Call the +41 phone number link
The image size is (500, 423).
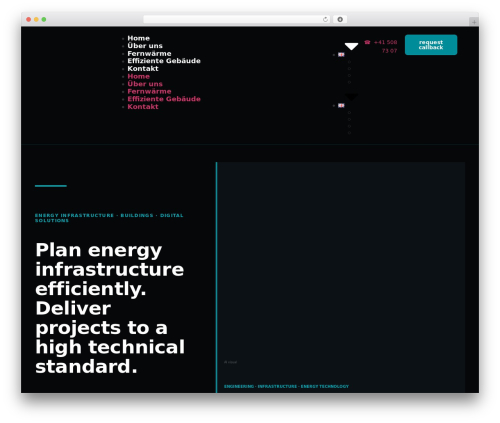385,46
